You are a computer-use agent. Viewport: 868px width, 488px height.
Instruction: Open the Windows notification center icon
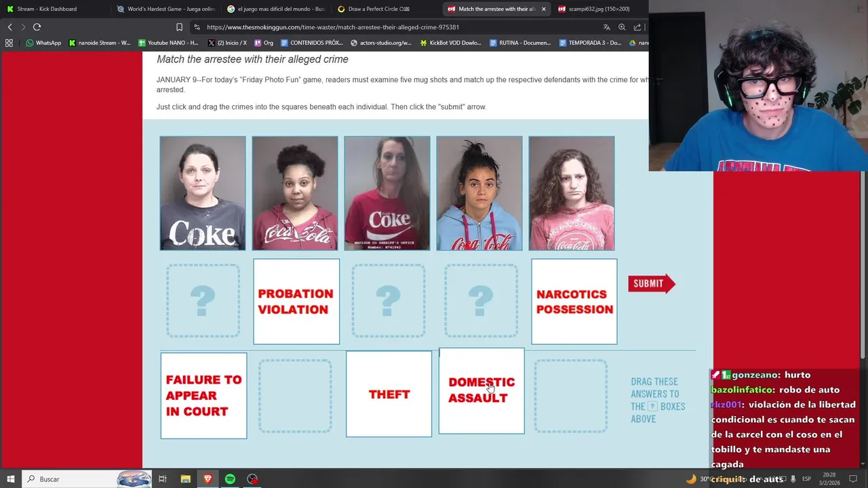pyautogui.click(x=853, y=479)
